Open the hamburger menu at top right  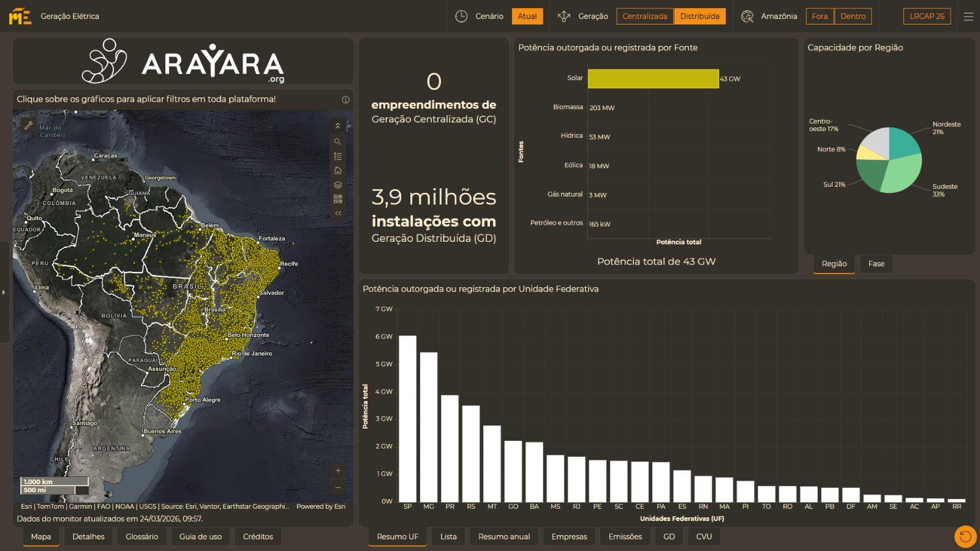[x=968, y=17]
